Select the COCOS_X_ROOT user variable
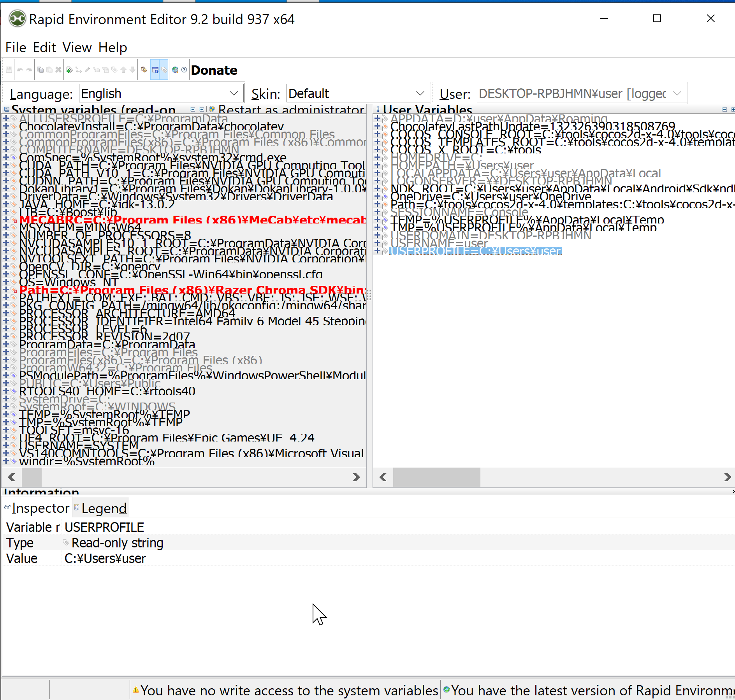The image size is (735, 700). point(466,149)
